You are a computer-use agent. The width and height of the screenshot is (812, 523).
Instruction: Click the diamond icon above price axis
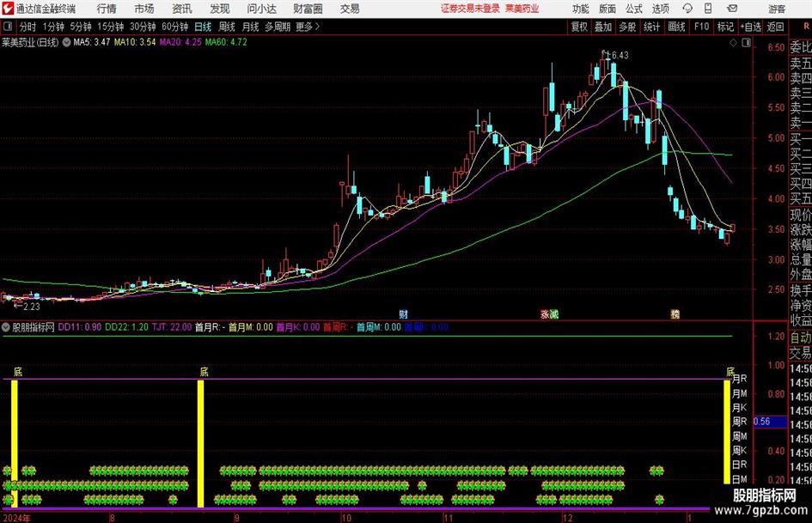[x=733, y=43]
